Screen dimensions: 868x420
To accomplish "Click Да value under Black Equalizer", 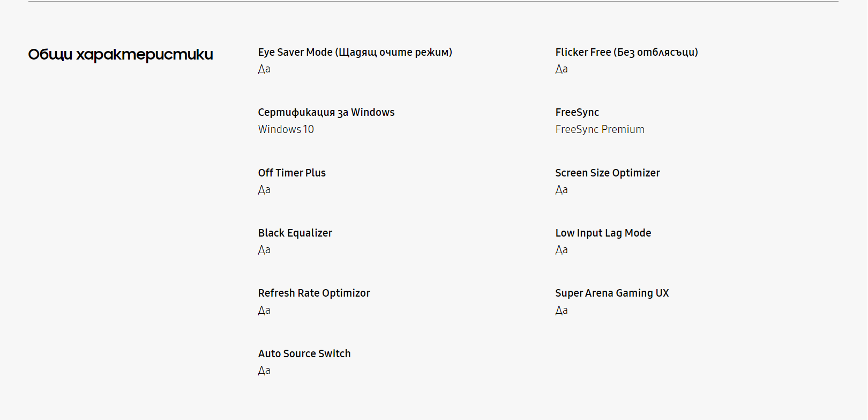I will 264,250.
